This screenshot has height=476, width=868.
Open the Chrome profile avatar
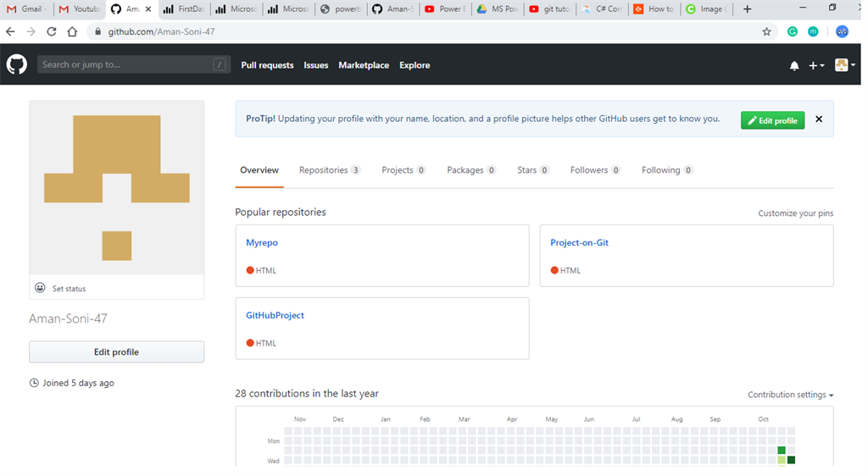(x=842, y=31)
